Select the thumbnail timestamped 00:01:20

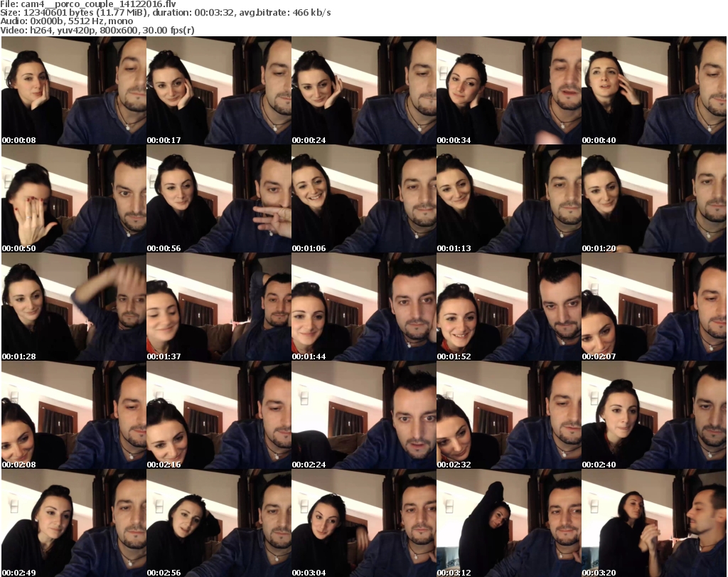point(654,198)
